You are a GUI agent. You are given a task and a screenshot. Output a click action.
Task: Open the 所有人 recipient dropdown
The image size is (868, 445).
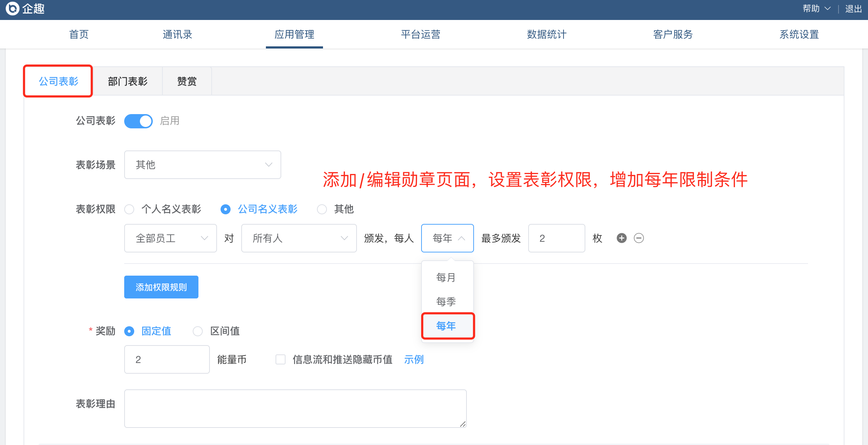point(299,238)
